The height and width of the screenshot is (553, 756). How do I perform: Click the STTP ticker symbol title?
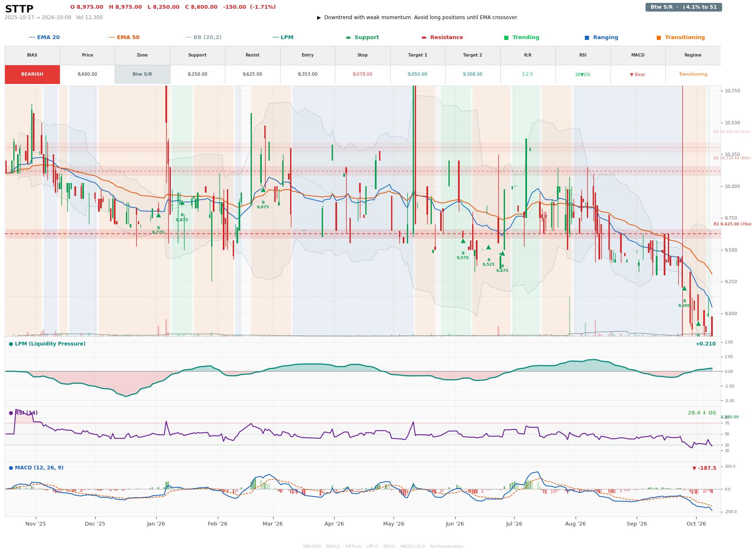tap(19, 9)
